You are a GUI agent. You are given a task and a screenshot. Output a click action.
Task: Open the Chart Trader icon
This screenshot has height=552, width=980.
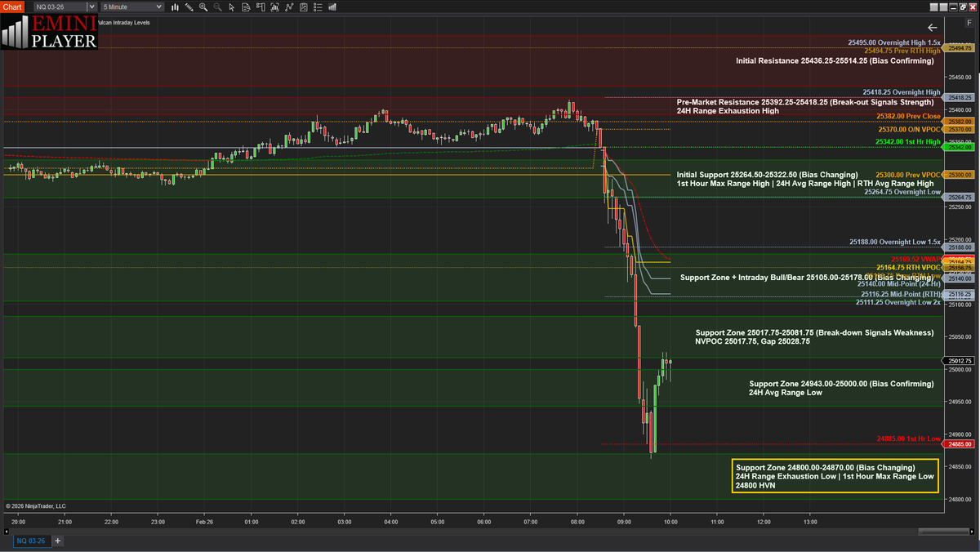click(x=261, y=7)
